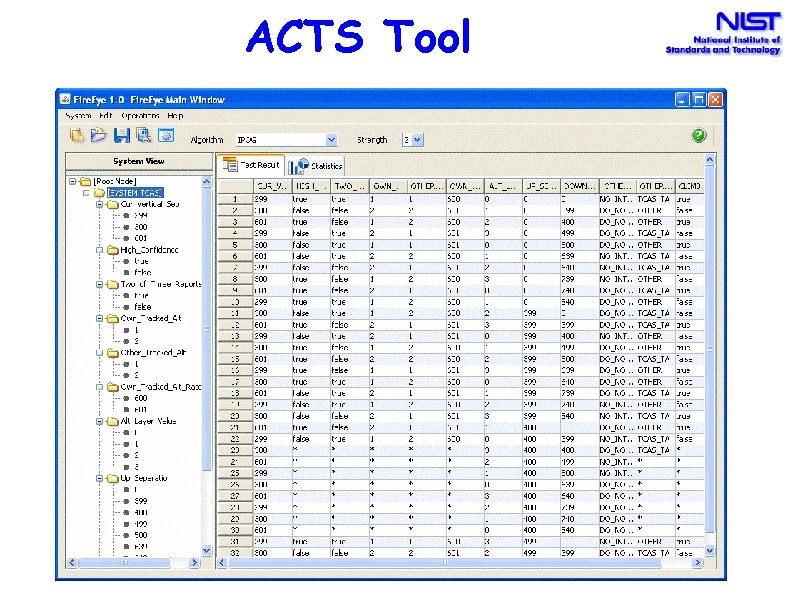
Task: Select row number 8 in the table
Action: point(235,279)
